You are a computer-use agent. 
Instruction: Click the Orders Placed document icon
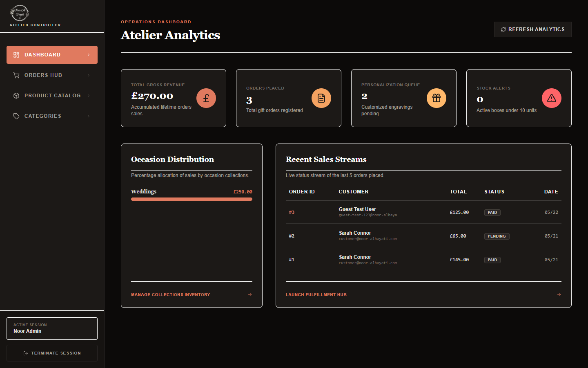(x=321, y=98)
